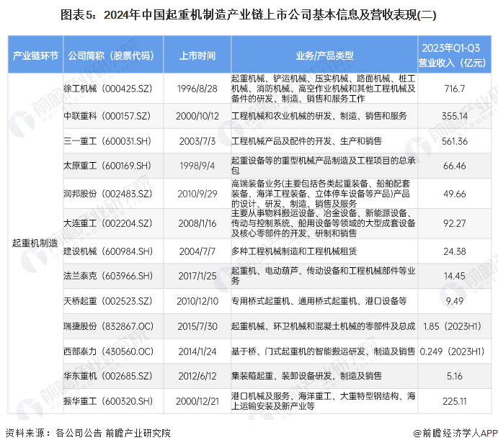Click business description 起重设备等的重型机械产品
Screen dimensions: 498x448
click(324, 166)
